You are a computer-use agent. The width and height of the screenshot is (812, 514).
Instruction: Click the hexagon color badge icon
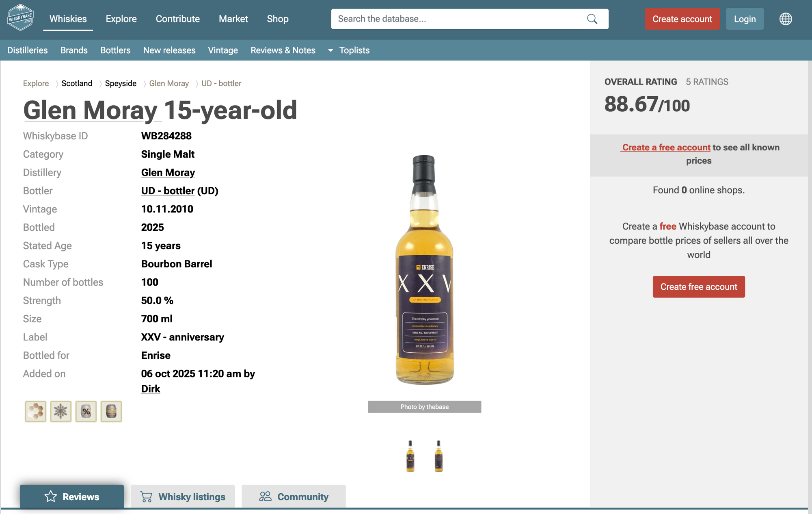click(x=35, y=411)
